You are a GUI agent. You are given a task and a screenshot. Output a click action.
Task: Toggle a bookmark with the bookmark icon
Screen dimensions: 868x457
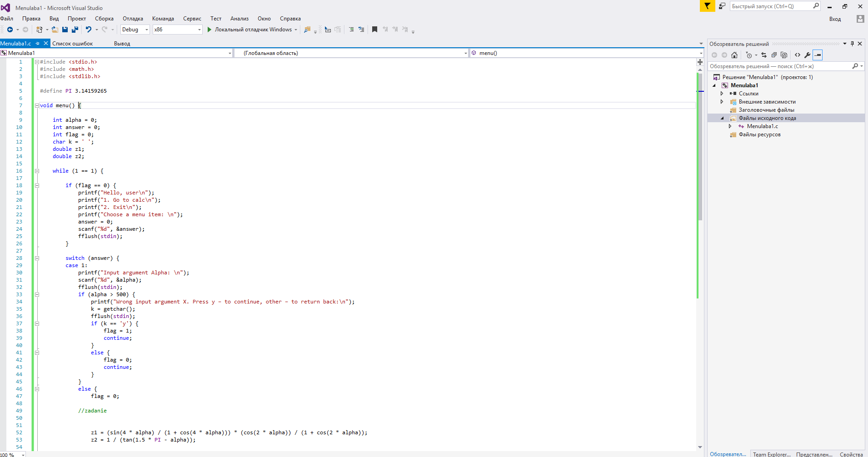375,30
